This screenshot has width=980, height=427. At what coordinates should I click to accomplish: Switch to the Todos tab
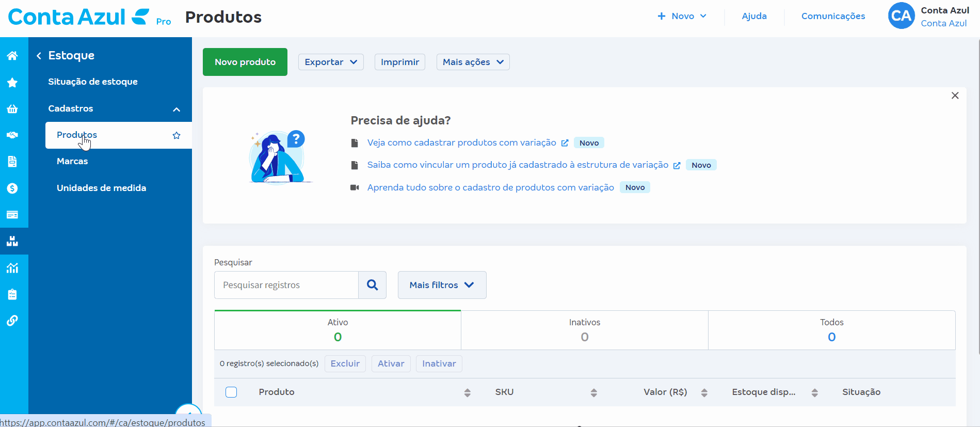[832, 330]
